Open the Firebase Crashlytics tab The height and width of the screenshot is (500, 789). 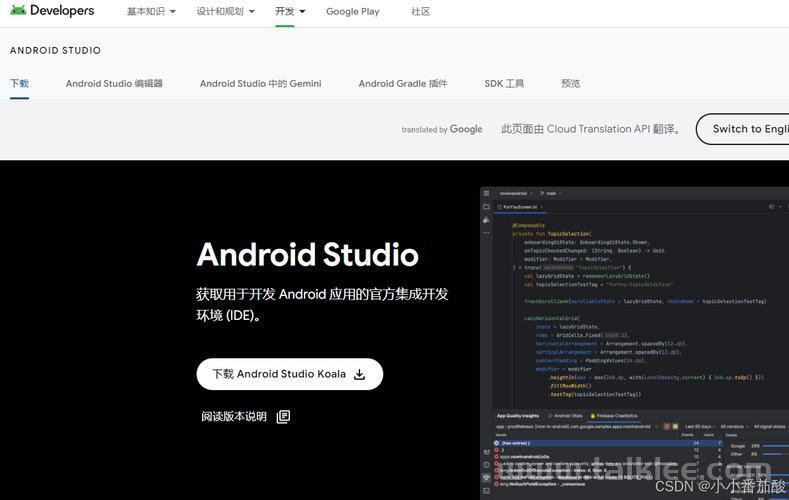[614, 416]
